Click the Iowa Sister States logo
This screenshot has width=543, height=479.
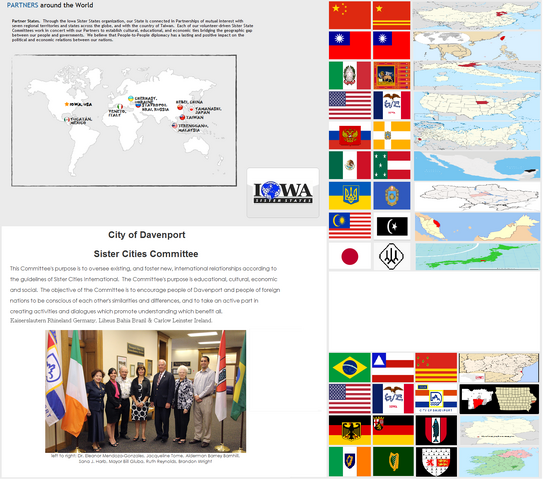click(x=283, y=192)
